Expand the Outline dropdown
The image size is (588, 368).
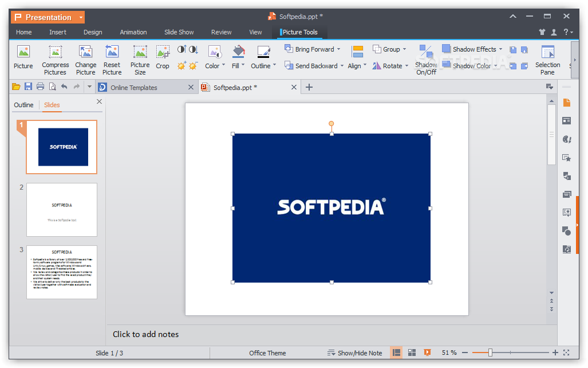click(x=274, y=65)
